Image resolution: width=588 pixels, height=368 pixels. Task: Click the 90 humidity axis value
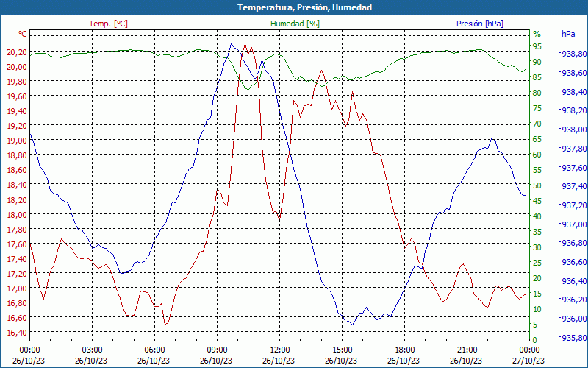pos(537,62)
